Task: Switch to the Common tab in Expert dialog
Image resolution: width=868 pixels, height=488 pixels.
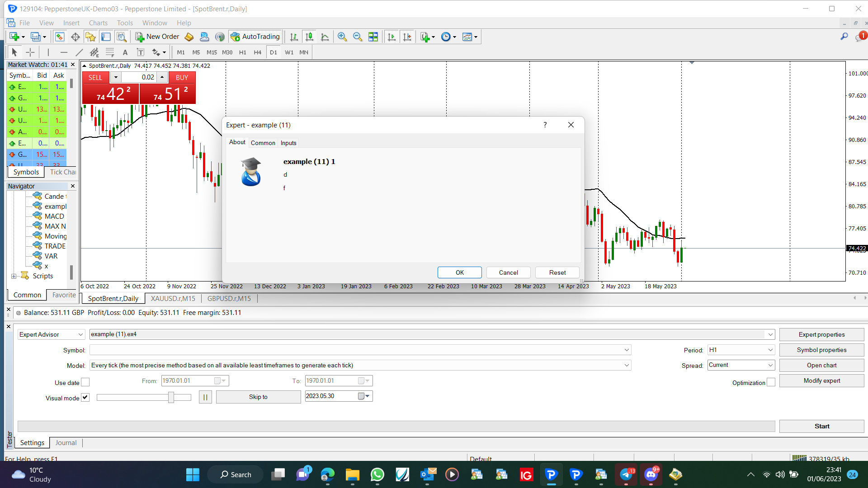Action: (263, 143)
